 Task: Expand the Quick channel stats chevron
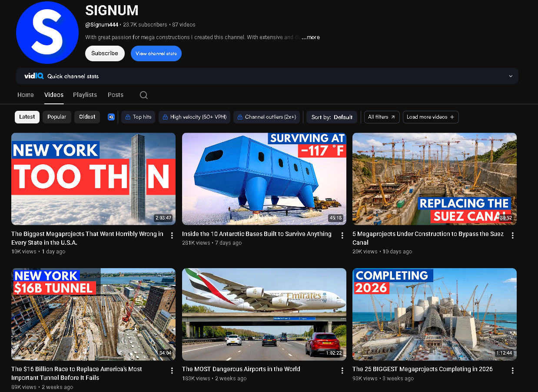click(511, 76)
